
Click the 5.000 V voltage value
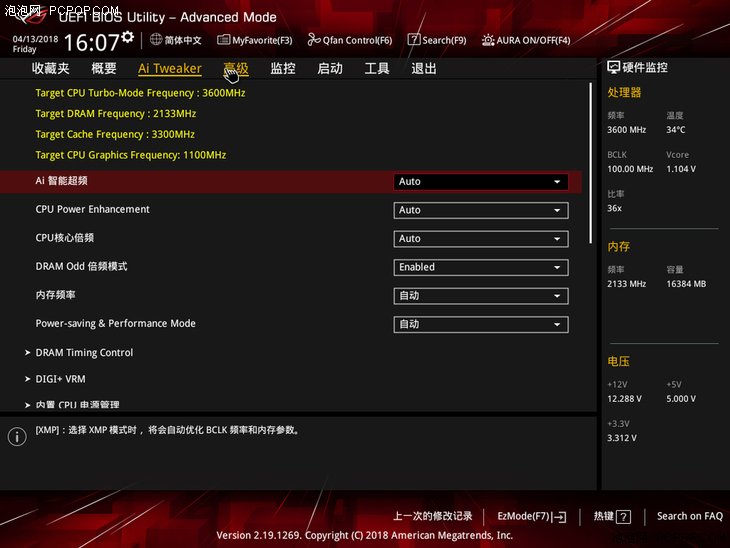coord(681,399)
